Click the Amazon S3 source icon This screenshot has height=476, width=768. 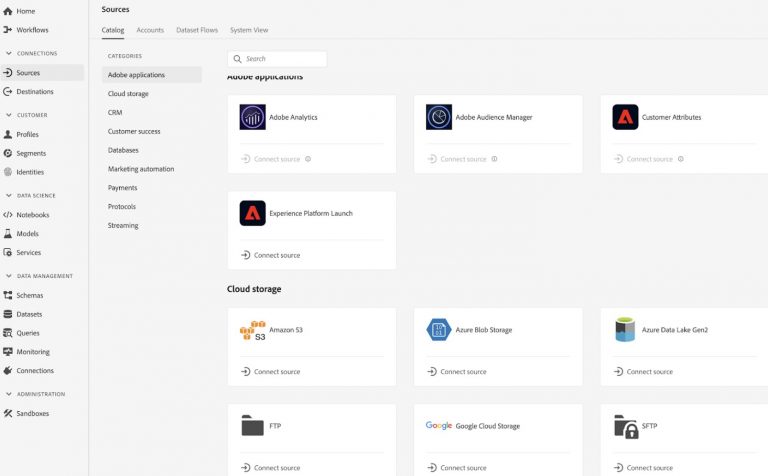pyautogui.click(x=252, y=330)
